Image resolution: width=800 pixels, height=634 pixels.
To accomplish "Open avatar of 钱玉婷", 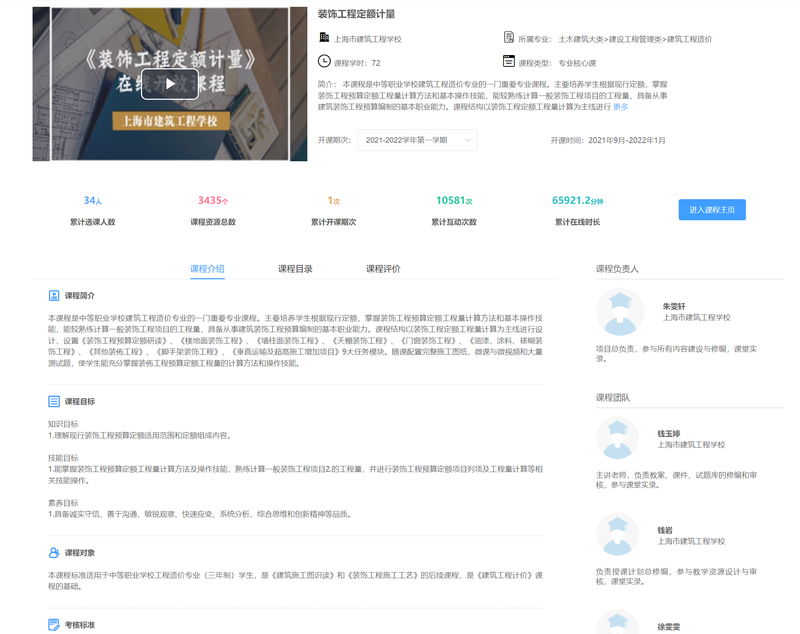I will click(x=617, y=438).
